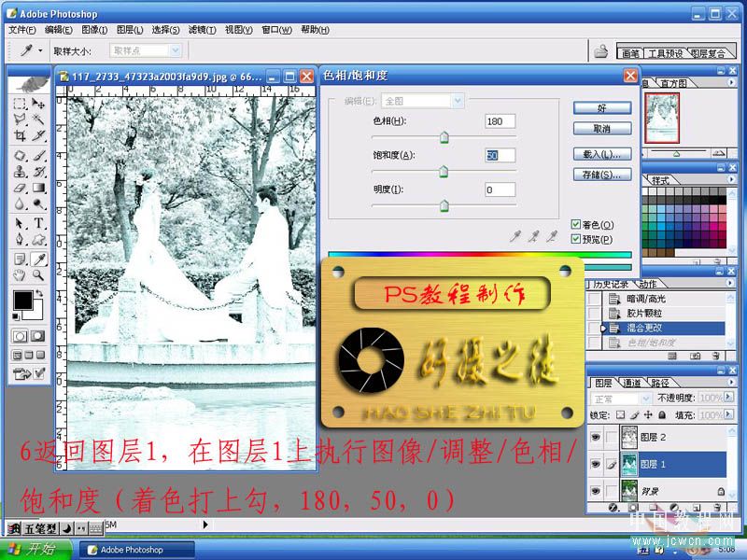Open the 滤镜(T) menu
Viewport: 747px width, 560px height.
coord(202,30)
